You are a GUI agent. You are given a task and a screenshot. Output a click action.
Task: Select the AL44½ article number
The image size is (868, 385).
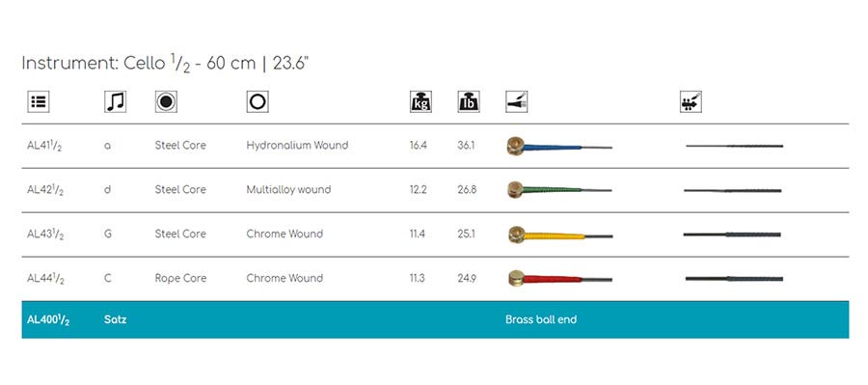coord(45,279)
